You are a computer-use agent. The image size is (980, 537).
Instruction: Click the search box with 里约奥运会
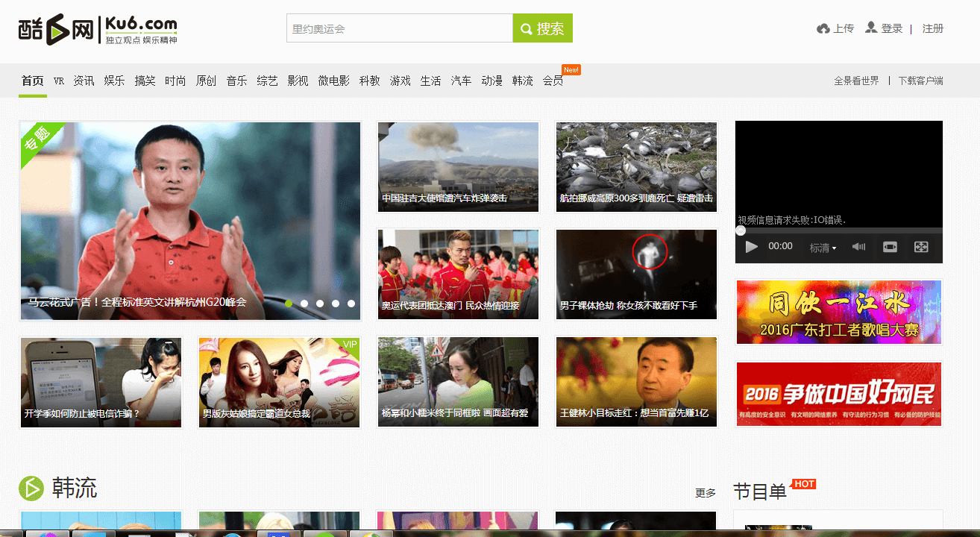click(x=399, y=28)
